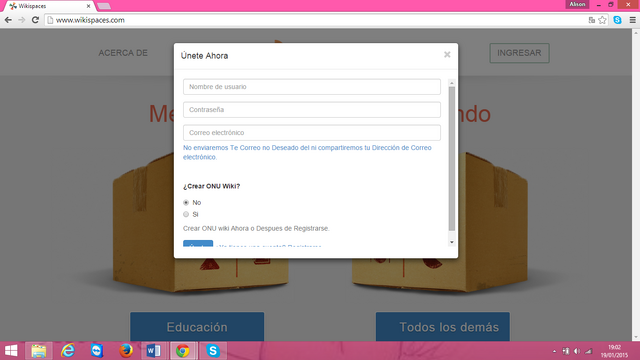Close the Únete Ahora dialog
The width and height of the screenshot is (640, 360).
pos(447,55)
